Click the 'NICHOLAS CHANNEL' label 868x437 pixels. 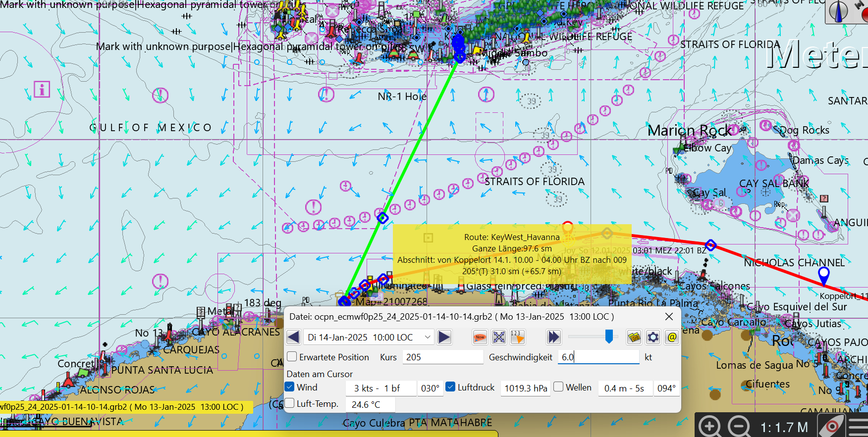(x=794, y=262)
